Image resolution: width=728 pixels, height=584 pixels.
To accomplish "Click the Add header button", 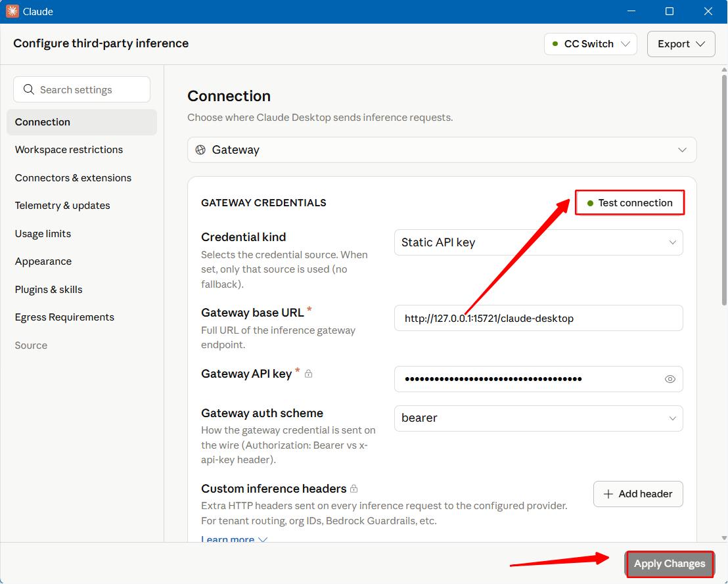I will coord(638,494).
